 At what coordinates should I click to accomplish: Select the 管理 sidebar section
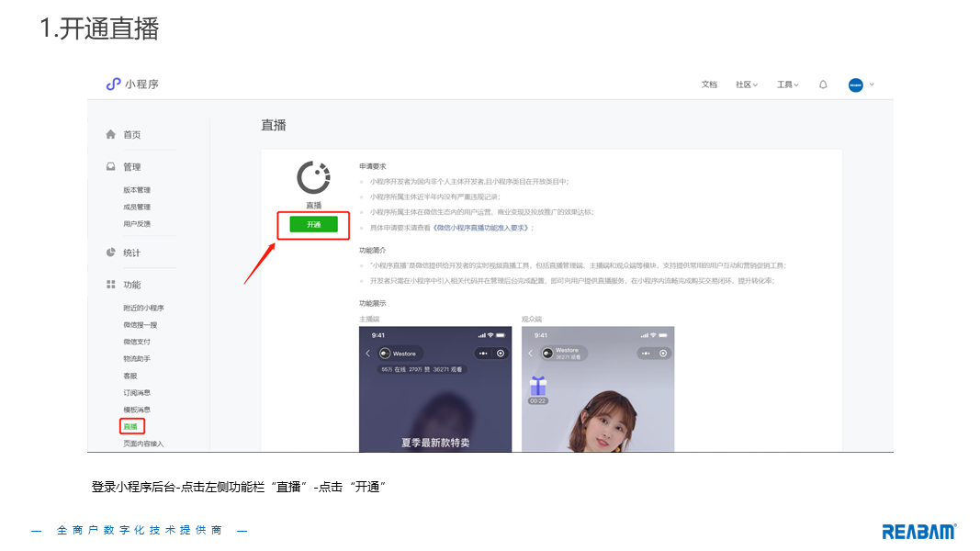tap(132, 167)
